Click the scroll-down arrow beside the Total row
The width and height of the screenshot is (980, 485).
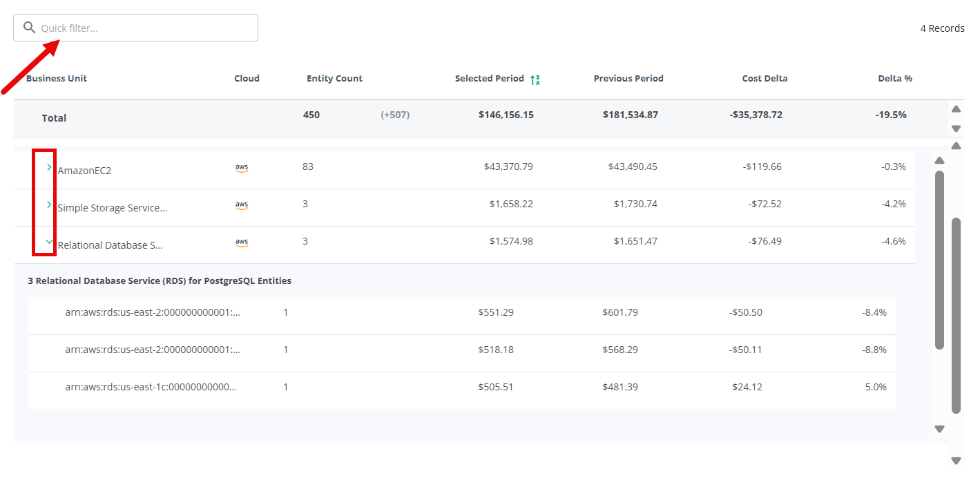point(956,129)
